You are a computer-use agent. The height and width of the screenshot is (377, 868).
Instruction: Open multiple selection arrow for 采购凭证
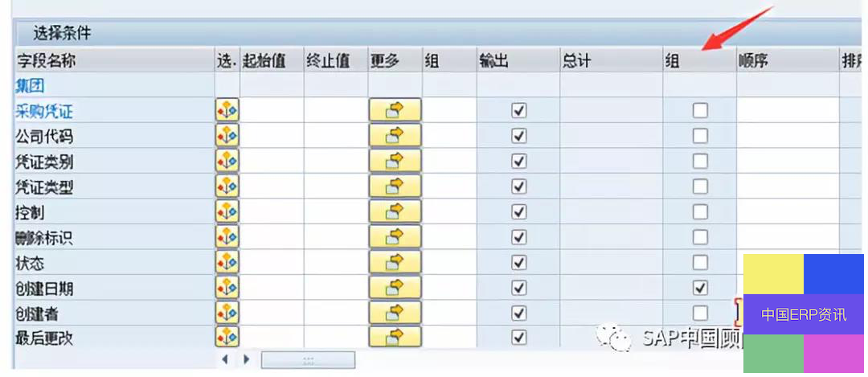coord(395,111)
